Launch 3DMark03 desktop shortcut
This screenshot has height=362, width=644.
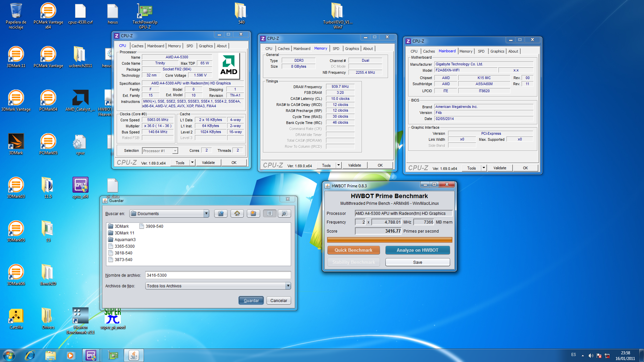tap(16, 188)
